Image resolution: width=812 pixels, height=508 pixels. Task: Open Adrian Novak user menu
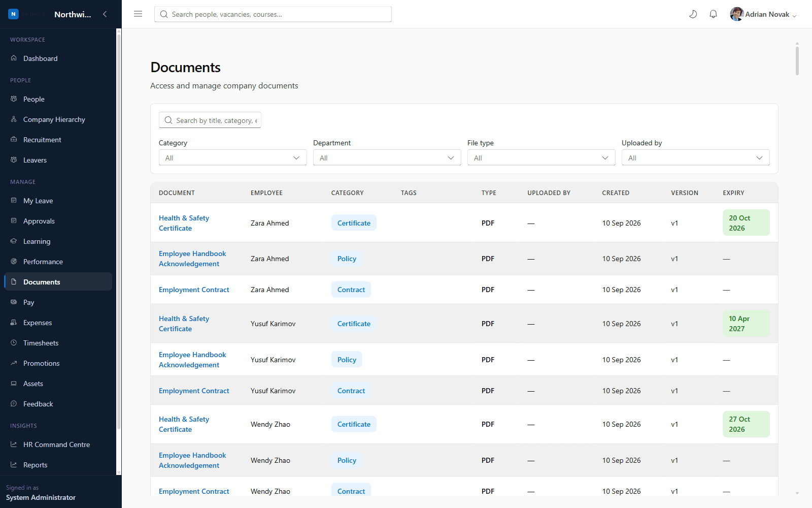763,14
